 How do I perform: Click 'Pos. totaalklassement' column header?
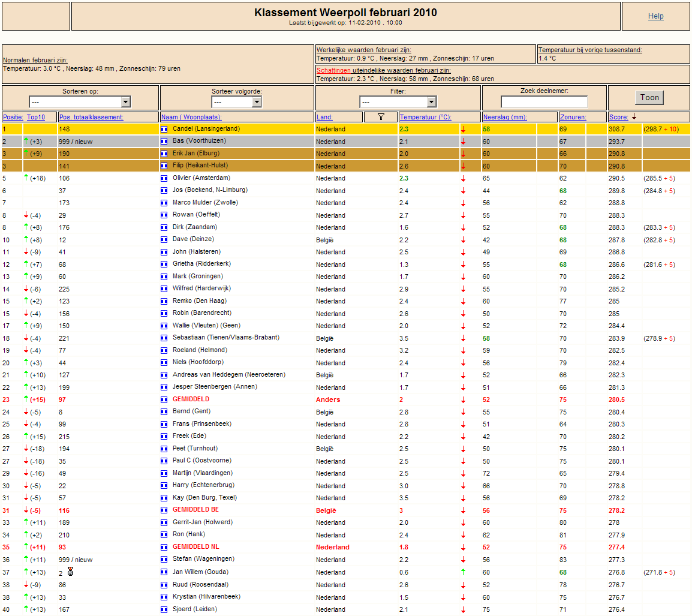pyautogui.click(x=91, y=117)
